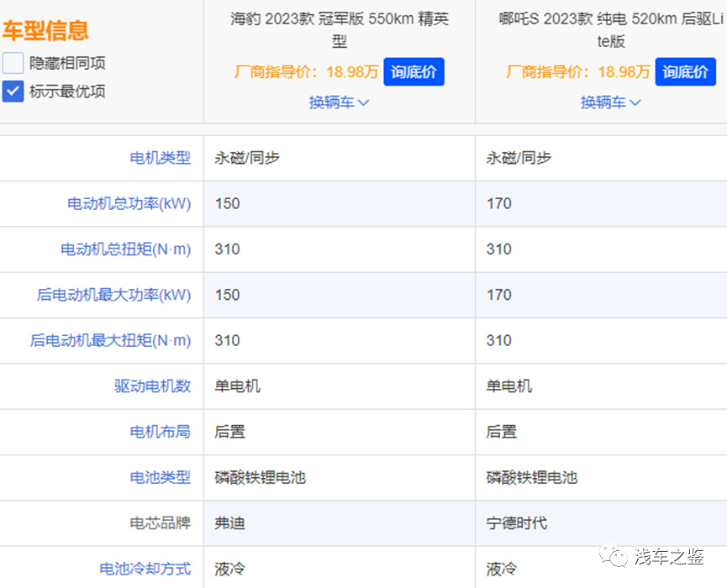727x588 pixels.
Task: Select 哪吒S cell brand 宁德时代
Action: (517, 523)
